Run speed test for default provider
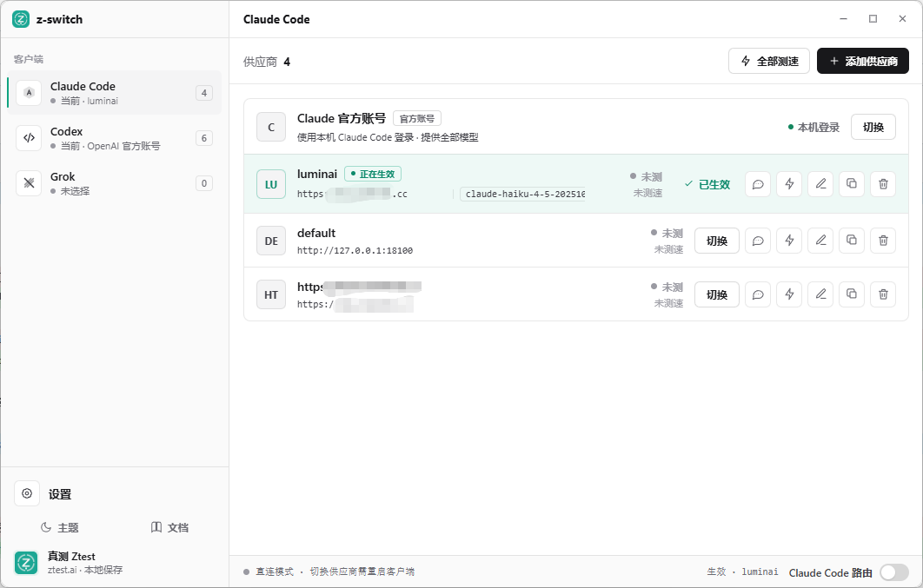 click(789, 241)
